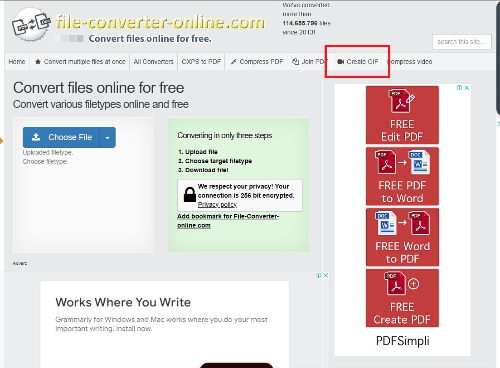The width and height of the screenshot is (500, 368).
Task: Click the PDFSimpli brand text
Action: click(x=403, y=341)
